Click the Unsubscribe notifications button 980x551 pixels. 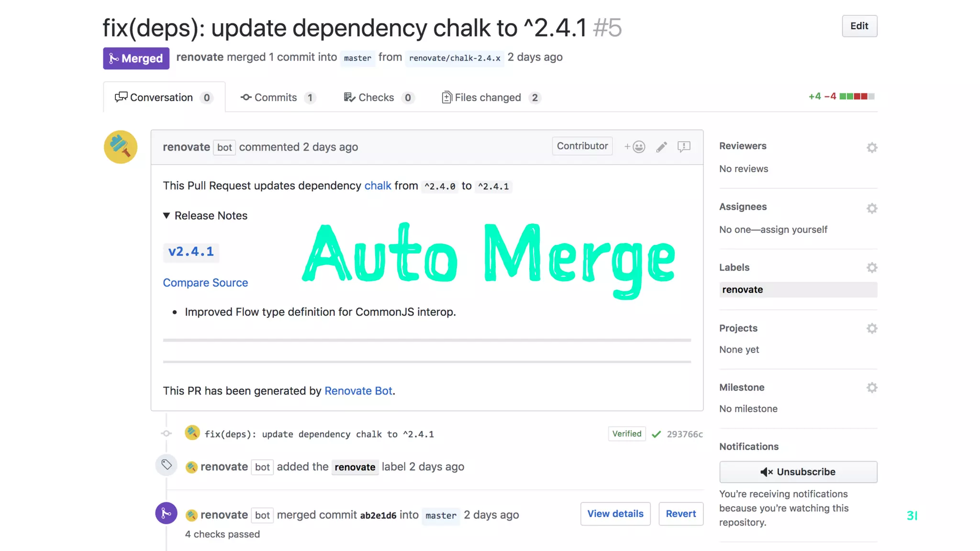pyautogui.click(x=798, y=472)
